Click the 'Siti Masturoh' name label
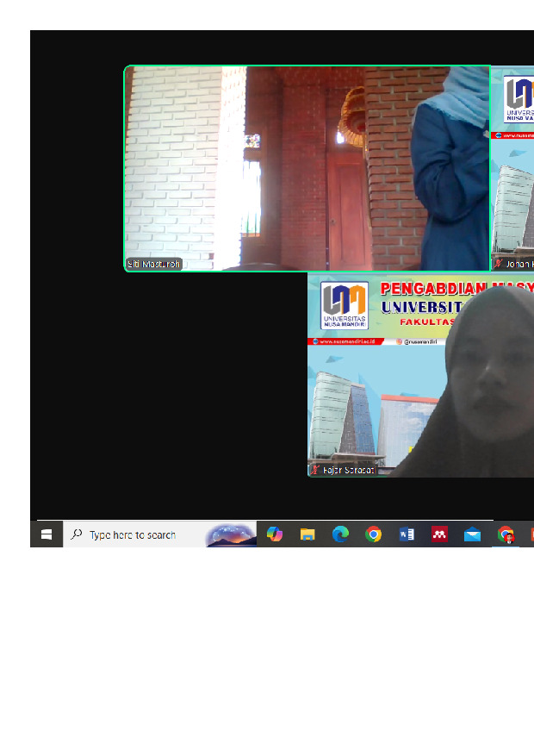The width and height of the screenshot is (534, 756). pyautogui.click(x=153, y=265)
